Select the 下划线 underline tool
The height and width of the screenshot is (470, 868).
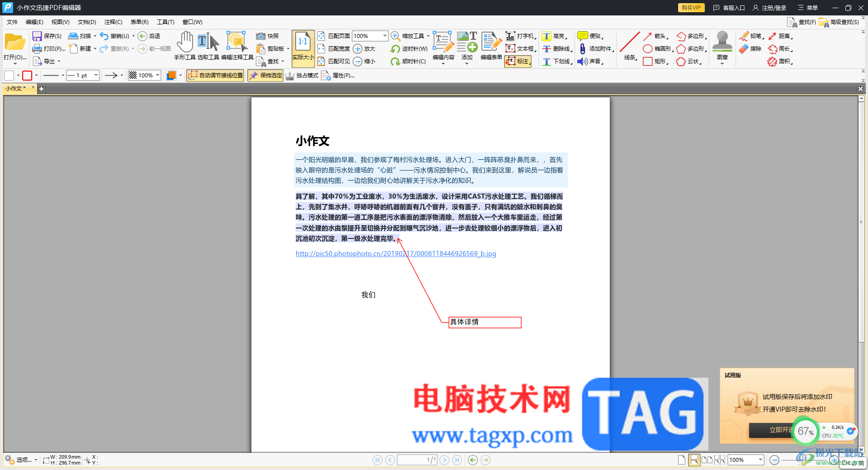click(557, 61)
